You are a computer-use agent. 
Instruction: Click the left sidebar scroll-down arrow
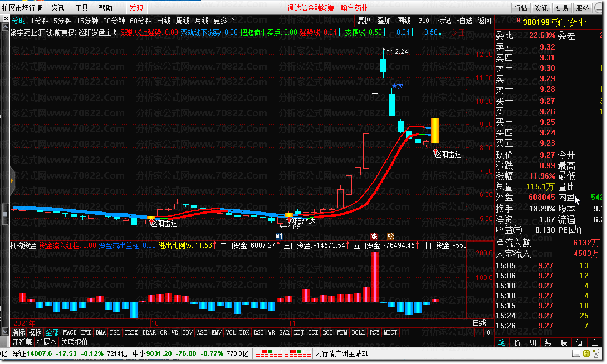5,332
